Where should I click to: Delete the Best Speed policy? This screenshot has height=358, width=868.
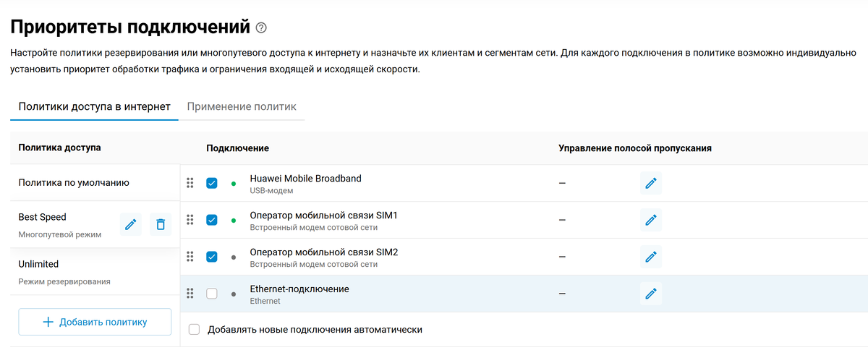[x=161, y=225]
